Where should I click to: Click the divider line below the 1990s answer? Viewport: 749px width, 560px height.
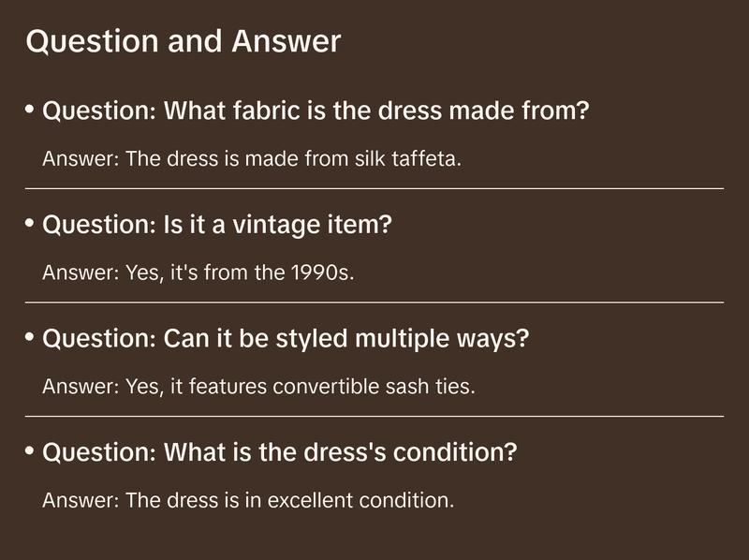coord(374,302)
